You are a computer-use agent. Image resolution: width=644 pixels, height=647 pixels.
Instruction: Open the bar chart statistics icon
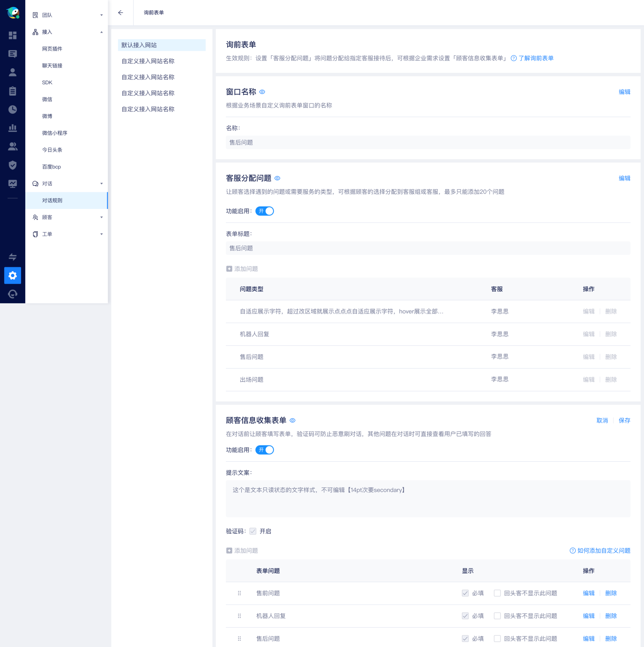(x=13, y=128)
